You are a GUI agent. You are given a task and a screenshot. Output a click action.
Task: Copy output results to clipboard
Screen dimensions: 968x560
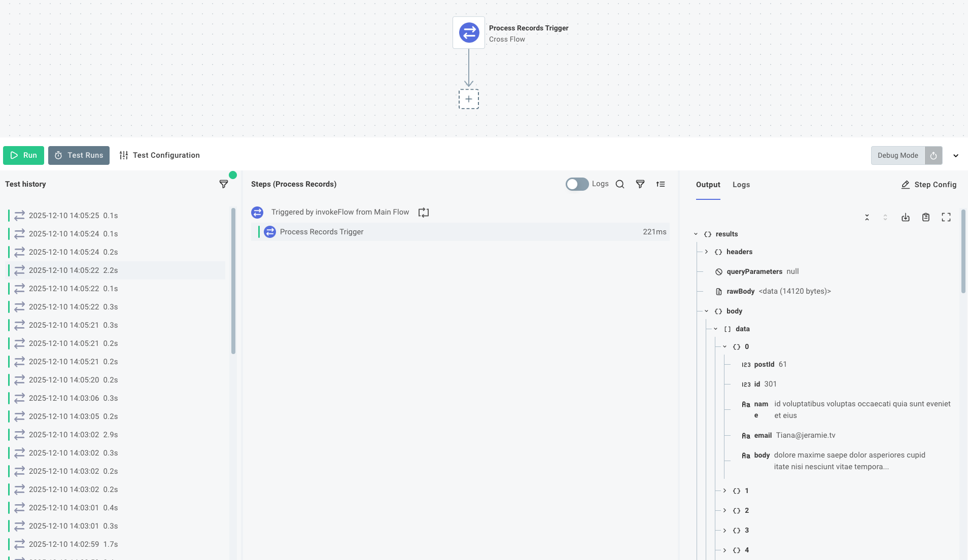(x=926, y=217)
